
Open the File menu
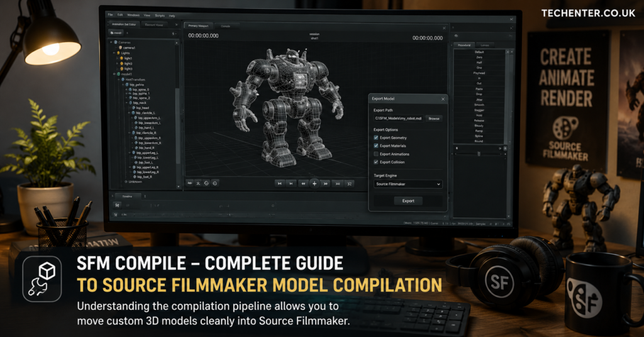point(110,14)
